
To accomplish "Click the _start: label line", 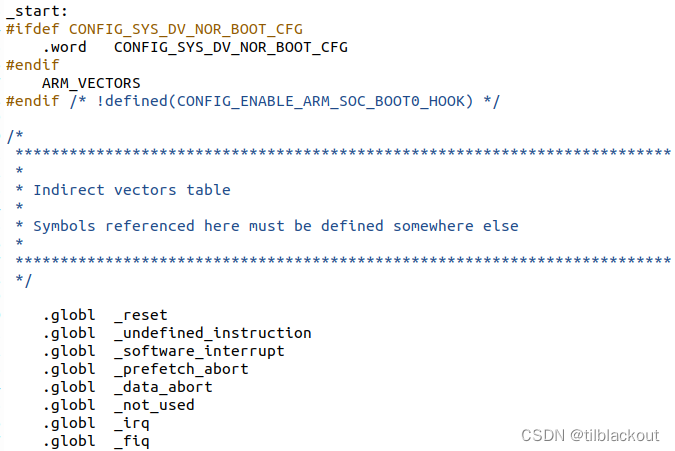I will click(x=37, y=11).
